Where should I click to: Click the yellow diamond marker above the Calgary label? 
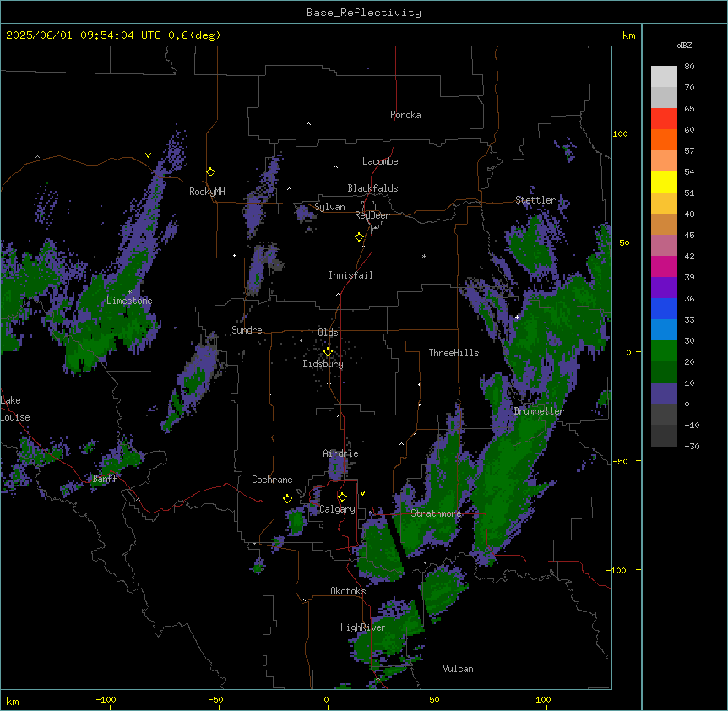pos(342,497)
